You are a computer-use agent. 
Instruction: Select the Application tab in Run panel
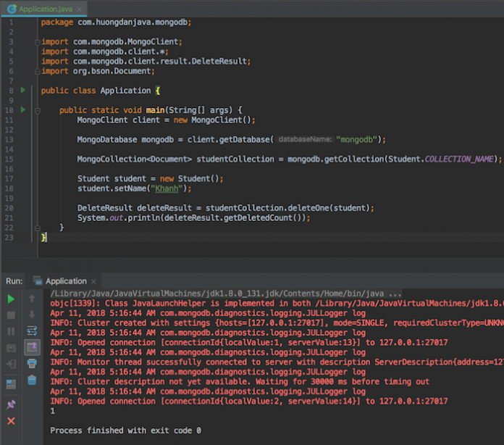[65, 281]
